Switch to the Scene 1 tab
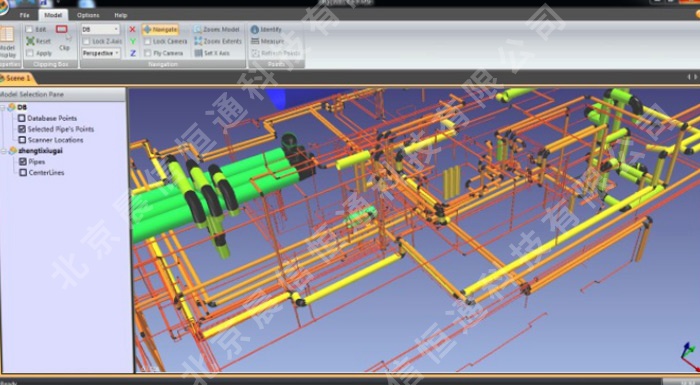Screen dimensions: 700x385 (17, 78)
